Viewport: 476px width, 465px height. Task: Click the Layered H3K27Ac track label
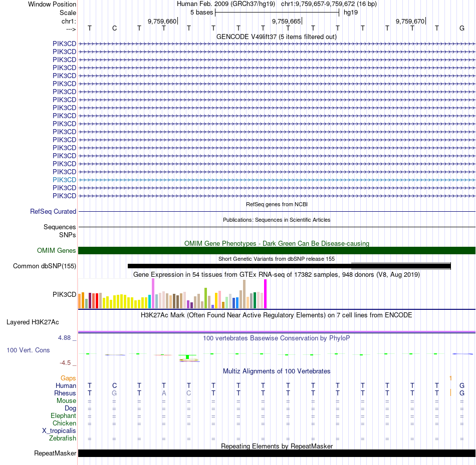(x=33, y=322)
